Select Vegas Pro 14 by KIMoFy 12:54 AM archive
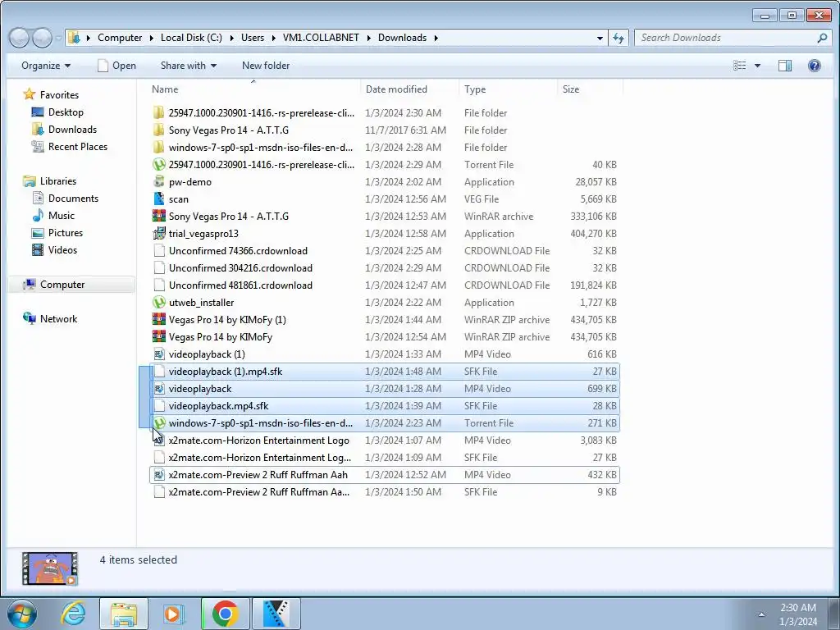This screenshot has width=840, height=630. (x=385, y=337)
